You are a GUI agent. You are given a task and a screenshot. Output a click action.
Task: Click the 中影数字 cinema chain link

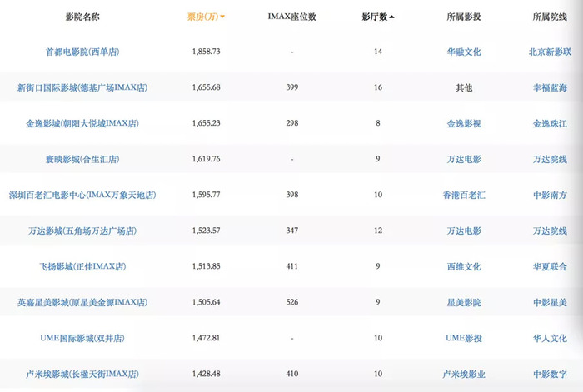550,374
